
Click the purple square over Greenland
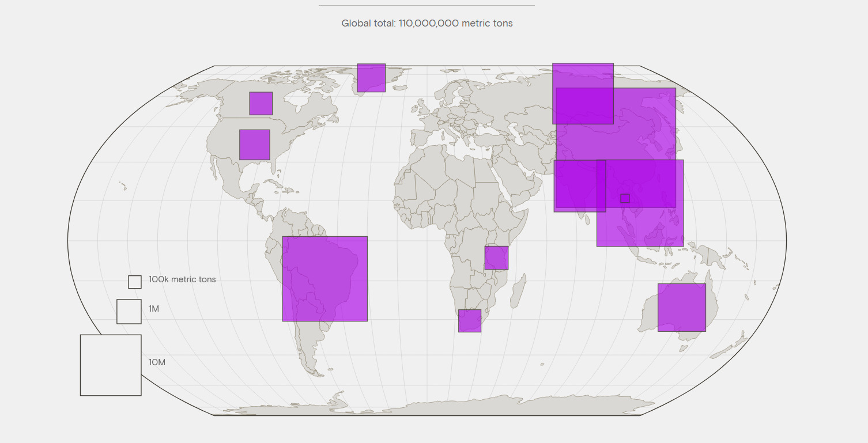tap(371, 78)
